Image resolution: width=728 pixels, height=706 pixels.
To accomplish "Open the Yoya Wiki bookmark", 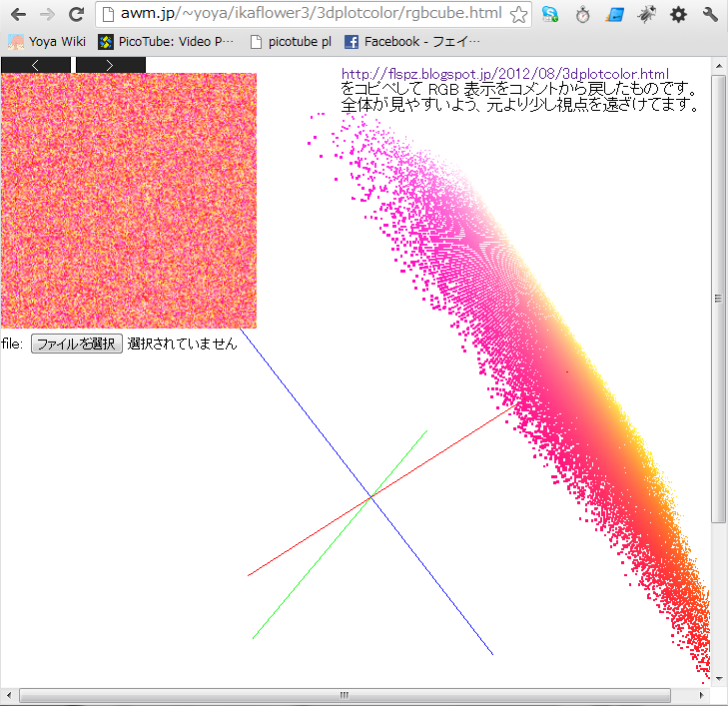I will [x=47, y=42].
